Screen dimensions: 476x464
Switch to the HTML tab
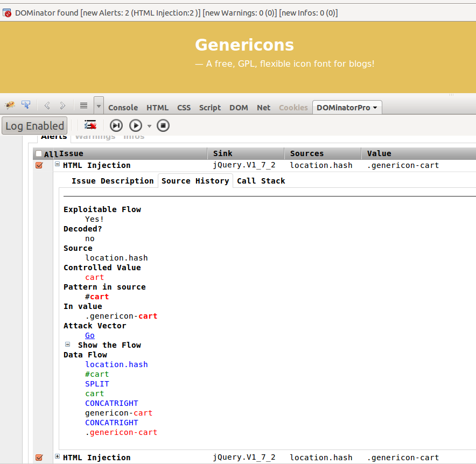tap(157, 108)
